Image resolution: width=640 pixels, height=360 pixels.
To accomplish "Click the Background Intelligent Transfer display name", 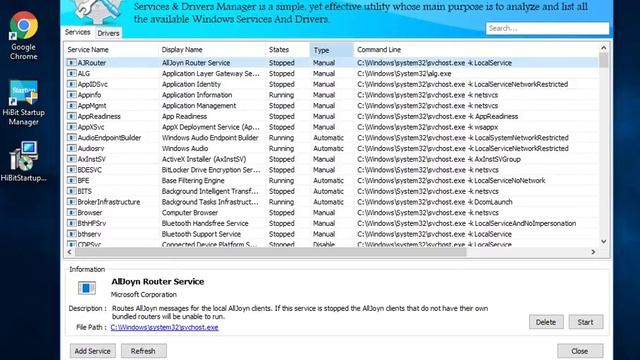I will click(210, 191).
